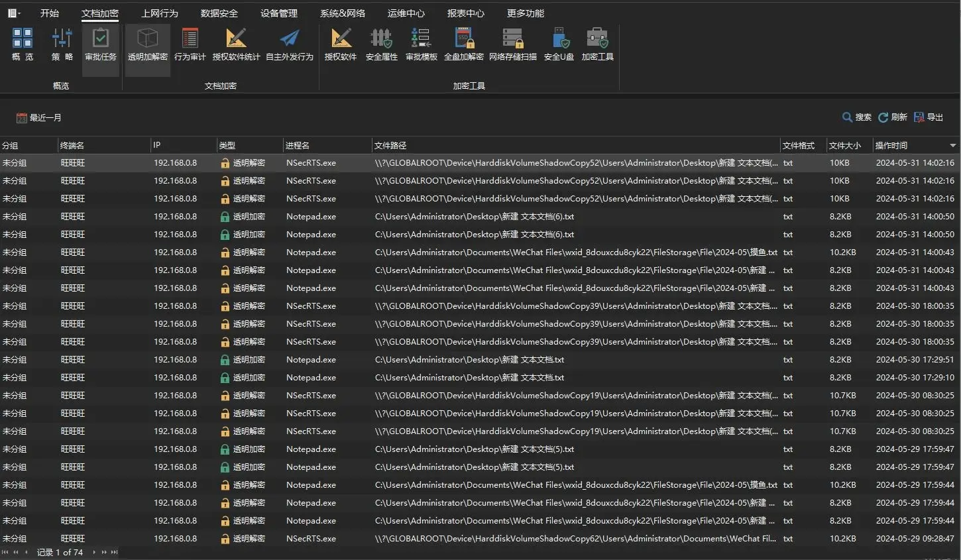961x560 pixels.
Task: Click 192.168.0.8 in the 17:29:10 row
Action: [175, 378]
